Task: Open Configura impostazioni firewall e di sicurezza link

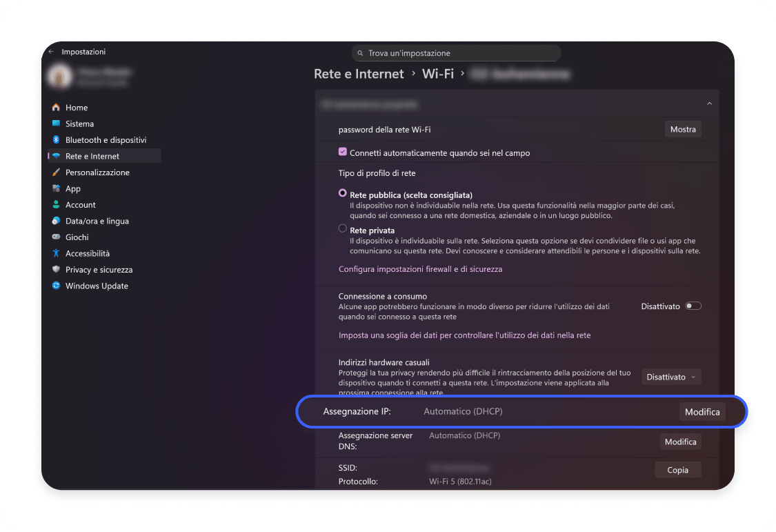Action: click(x=420, y=269)
